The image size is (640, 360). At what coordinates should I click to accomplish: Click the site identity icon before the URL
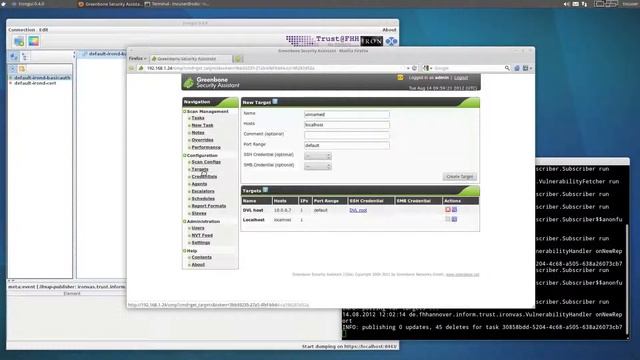[141, 68]
